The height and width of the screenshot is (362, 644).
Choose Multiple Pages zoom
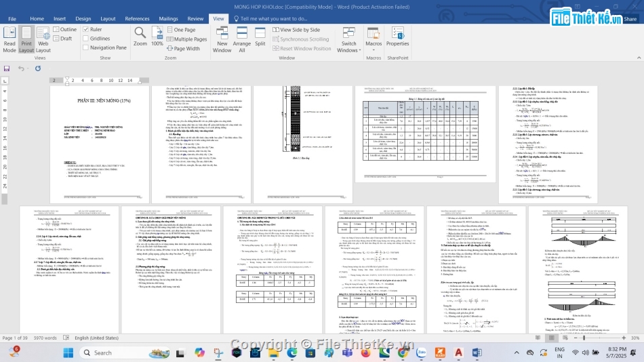point(186,39)
